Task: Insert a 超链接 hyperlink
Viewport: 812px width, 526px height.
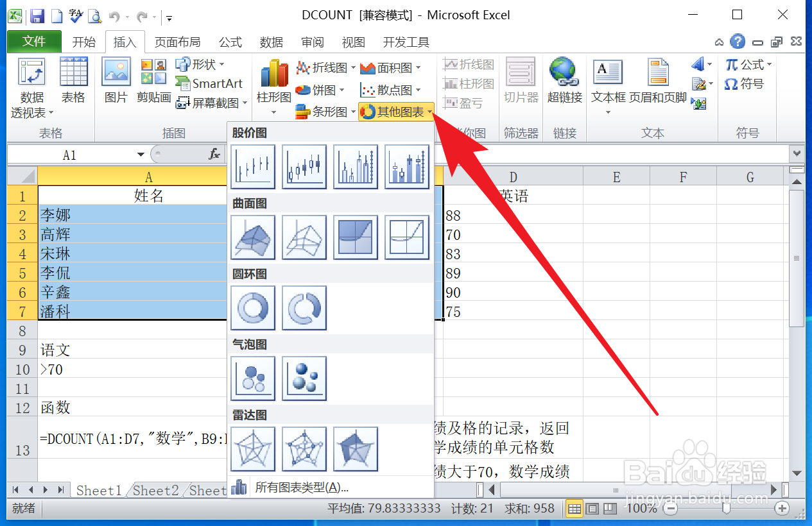Action: 565,81
